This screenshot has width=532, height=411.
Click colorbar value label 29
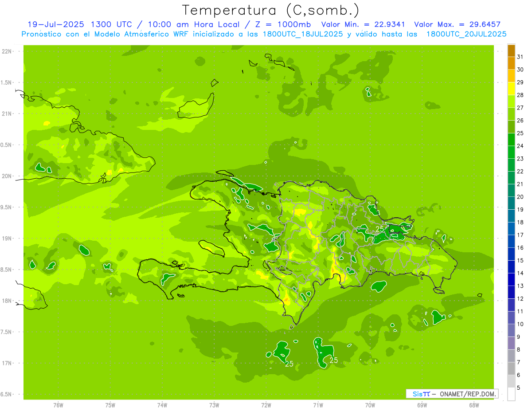(520, 82)
